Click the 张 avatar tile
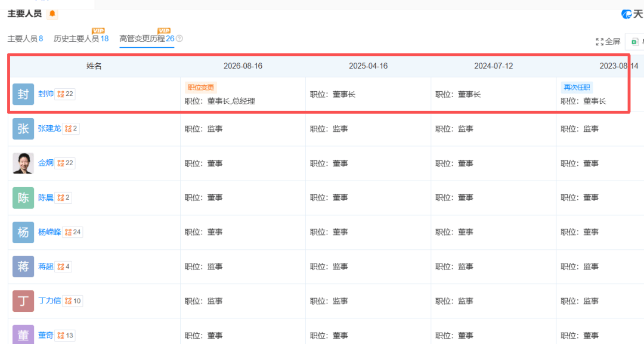Image resolution: width=644 pixels, height=344 pixels. pos(23,129)
